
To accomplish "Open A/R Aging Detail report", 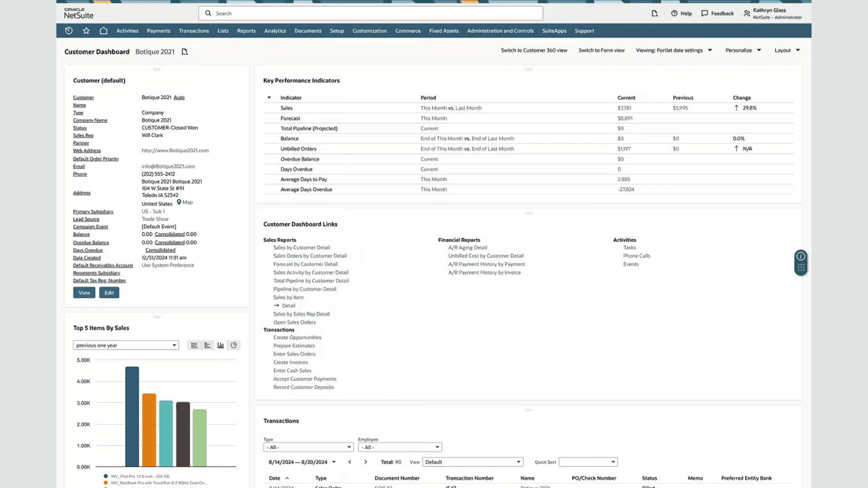I will (x=467, y=248).
